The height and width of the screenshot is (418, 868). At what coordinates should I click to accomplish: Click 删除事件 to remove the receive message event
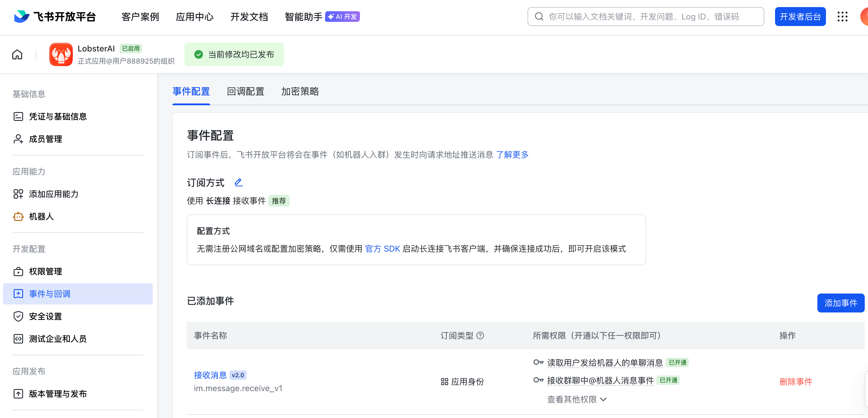[x=795, y=381]
